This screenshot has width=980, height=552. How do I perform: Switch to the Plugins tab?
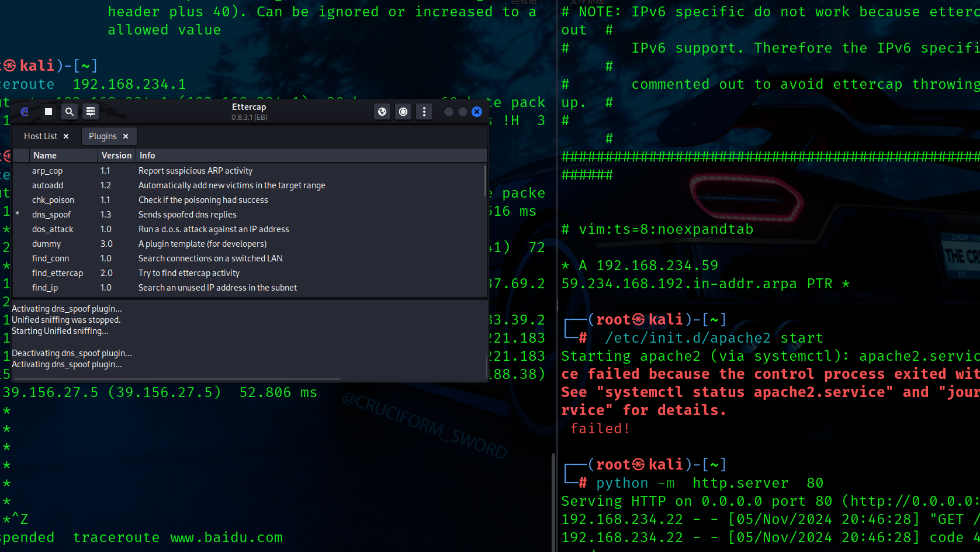pos(102,136)
